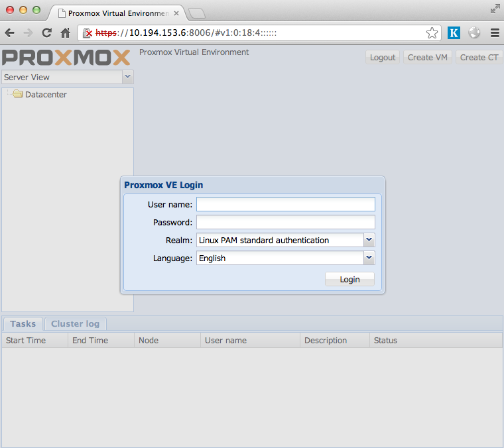Focus the Password field

pyautogui.click(x=286, y=222)
